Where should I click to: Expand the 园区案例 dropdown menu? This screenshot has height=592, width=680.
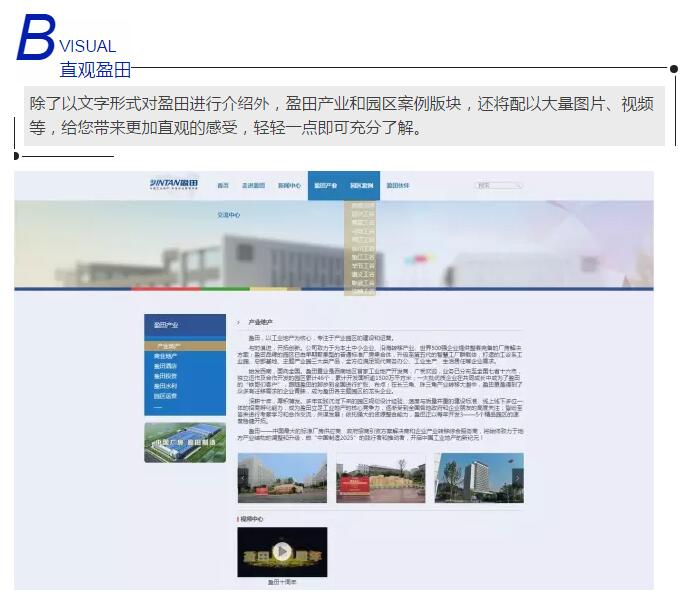click(x=362, y=185)
